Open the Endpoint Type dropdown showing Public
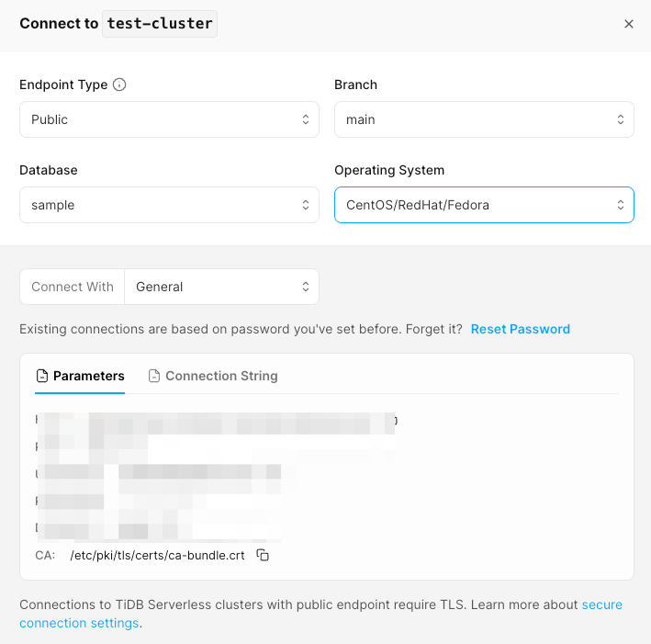 pyautogui.click(x=169, y=119)
